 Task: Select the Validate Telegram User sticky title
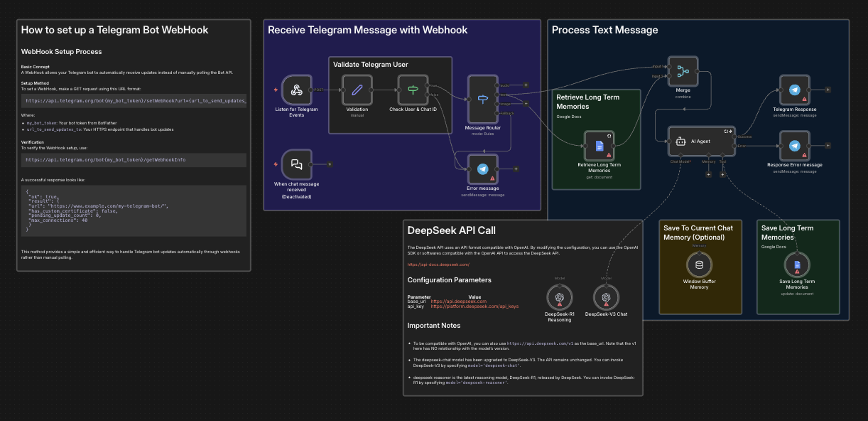(x=370, y=65)
